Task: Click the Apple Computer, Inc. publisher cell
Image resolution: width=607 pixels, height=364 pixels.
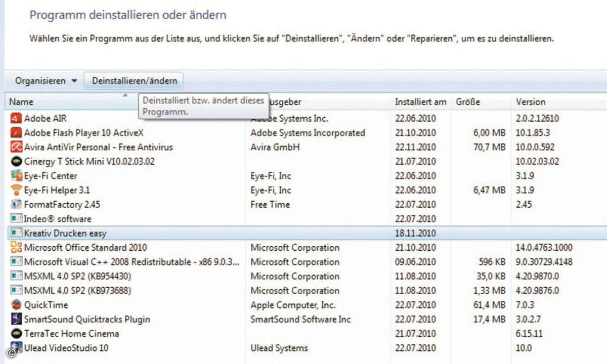Action: (x=293, y=305)
